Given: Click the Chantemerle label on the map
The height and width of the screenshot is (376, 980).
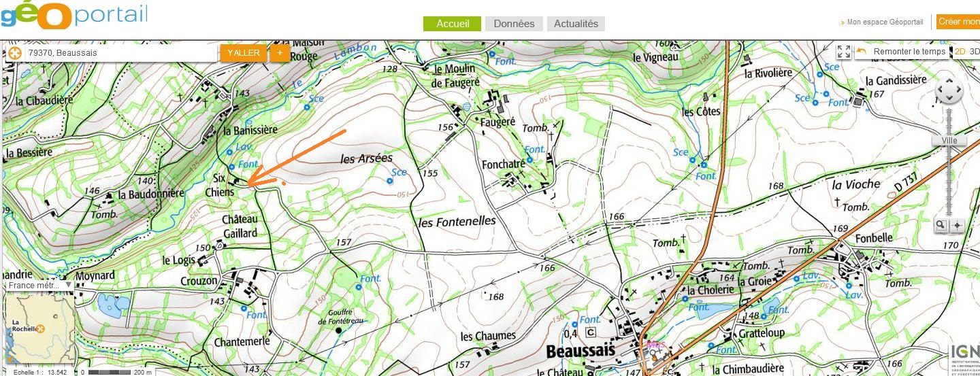Looking at the screenshot, I should pyautogui.click(x=242, y=341).
